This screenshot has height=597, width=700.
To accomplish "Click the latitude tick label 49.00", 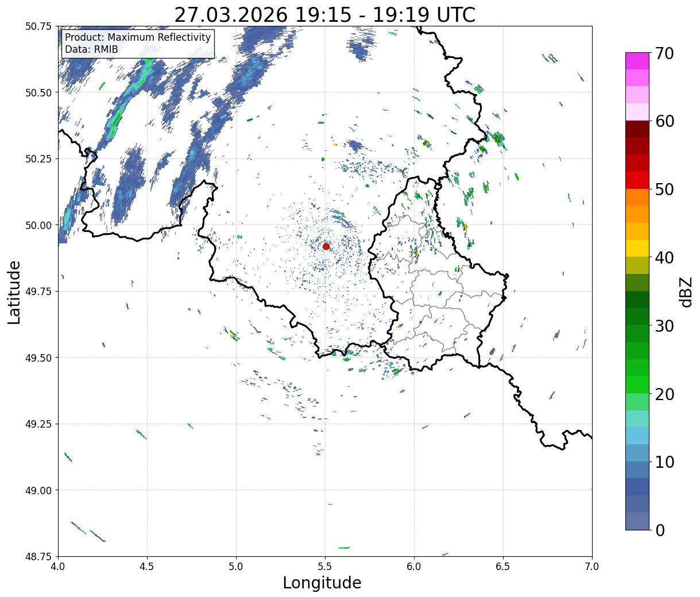I will [38, 490].
